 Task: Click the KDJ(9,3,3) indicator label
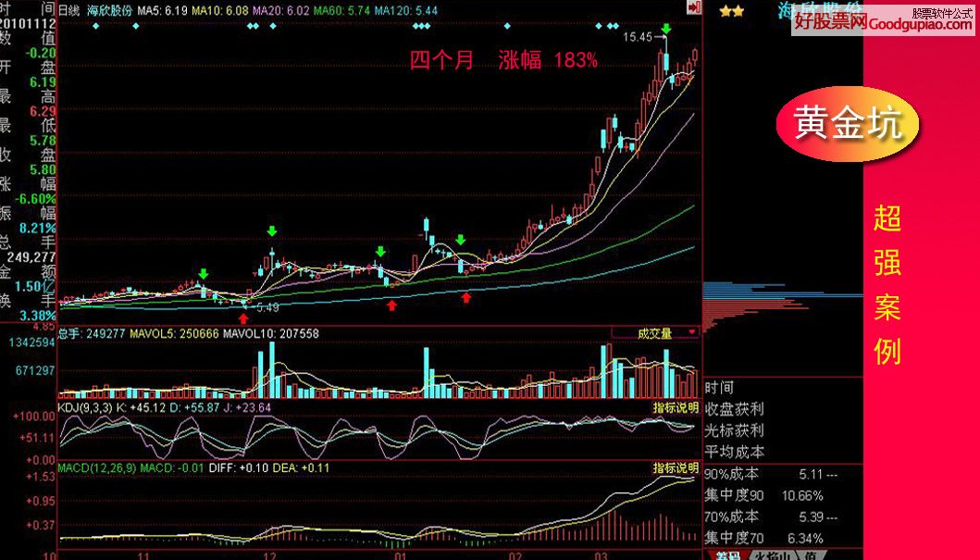point(85,408)
